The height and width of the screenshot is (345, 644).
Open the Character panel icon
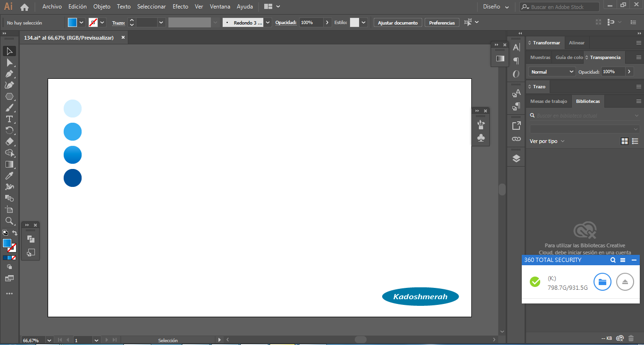coord(516,47)
